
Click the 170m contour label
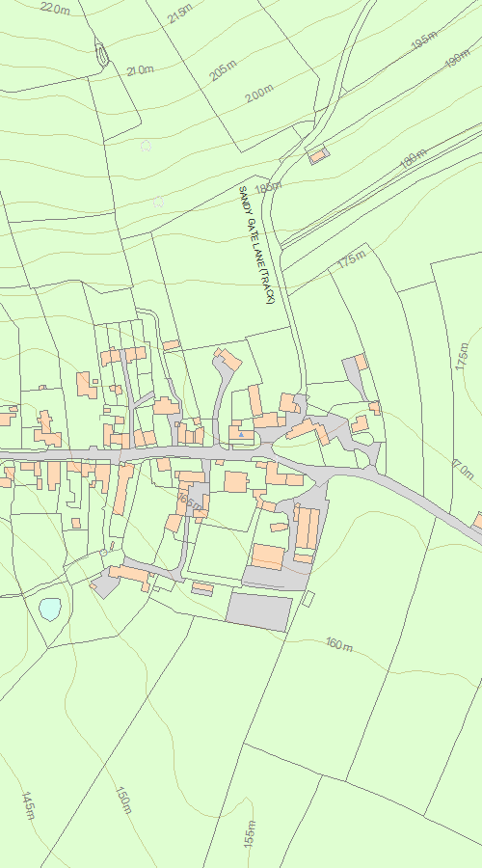pos(463,470)
